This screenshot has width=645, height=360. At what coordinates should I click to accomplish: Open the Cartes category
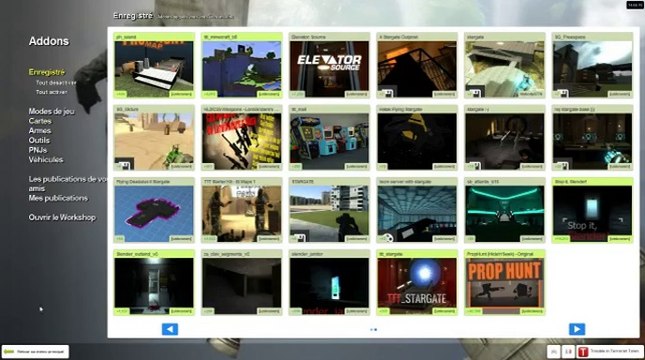click(40, 121)
